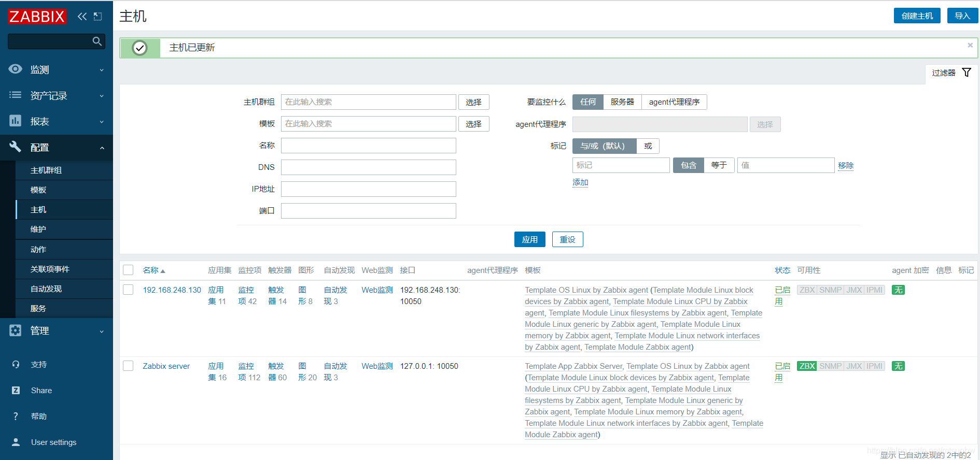
Task: Click the wrench icon for 配置
Action: coord(16,147)
